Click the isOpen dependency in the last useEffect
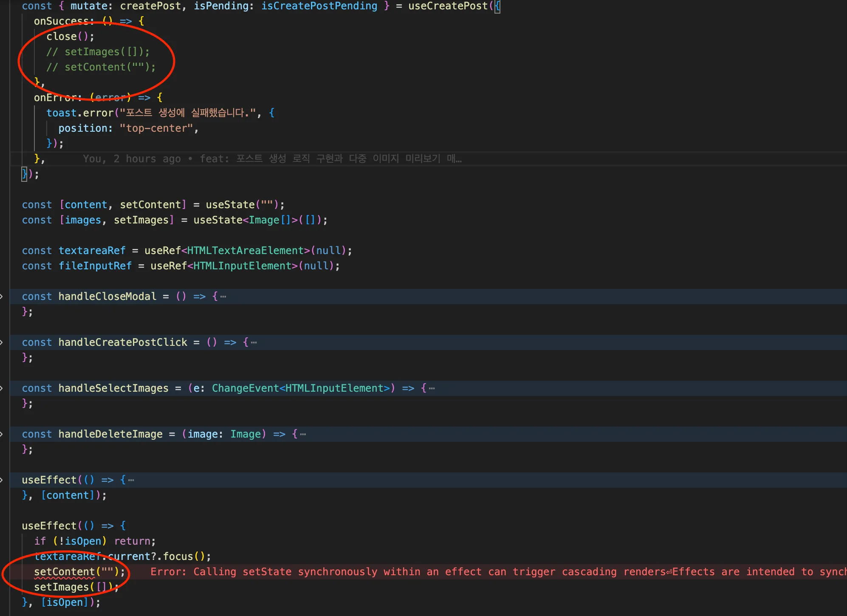 click(66, 602)
